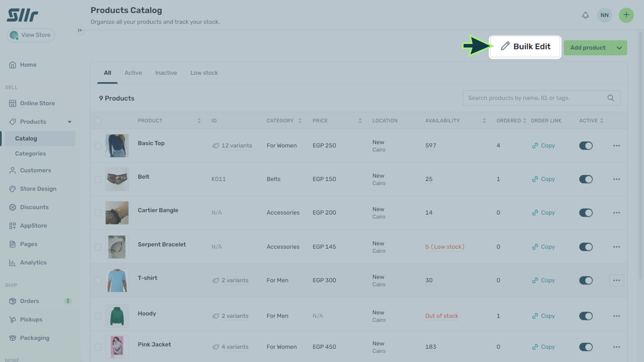Toggle the active switch for Belt
Image resolution: width=644 pixels, height=362 pixels.
click(586, 179)
